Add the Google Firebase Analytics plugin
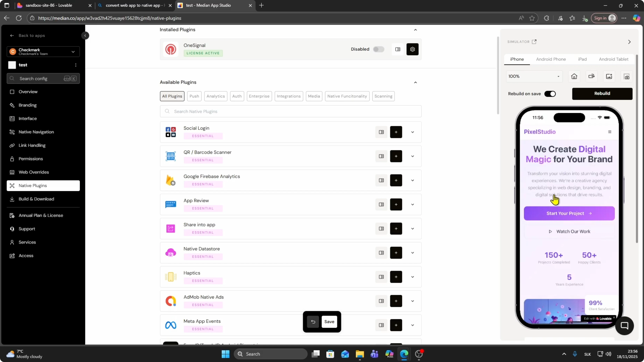 [396, 180]
